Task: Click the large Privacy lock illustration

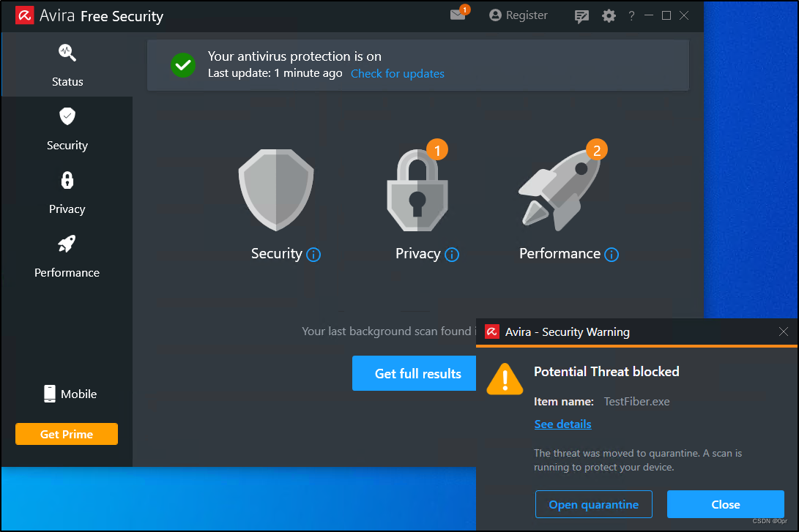Action: coord(417,189)
